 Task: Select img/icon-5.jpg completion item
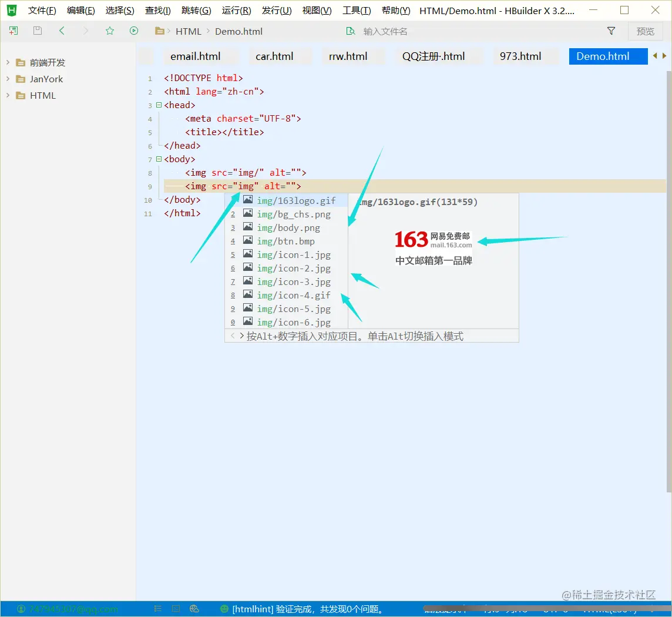click(x=286, y=308)
